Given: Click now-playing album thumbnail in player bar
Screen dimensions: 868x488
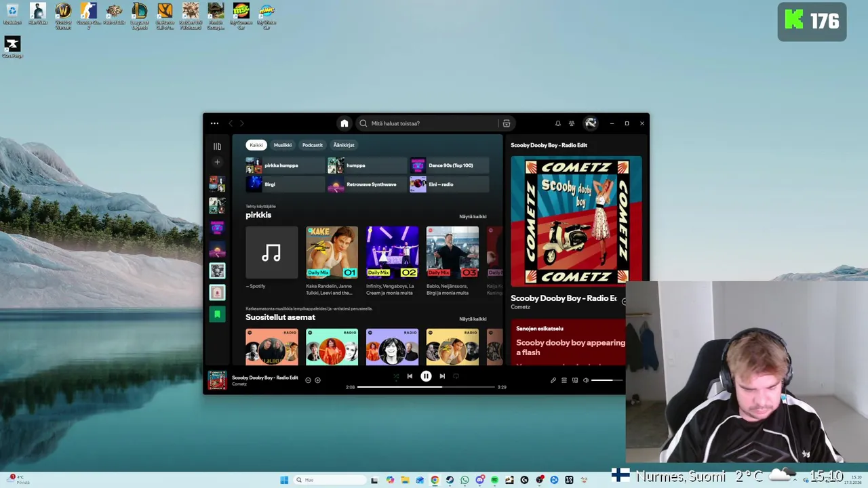Looking at the screenshot, I should pos(217,380).
